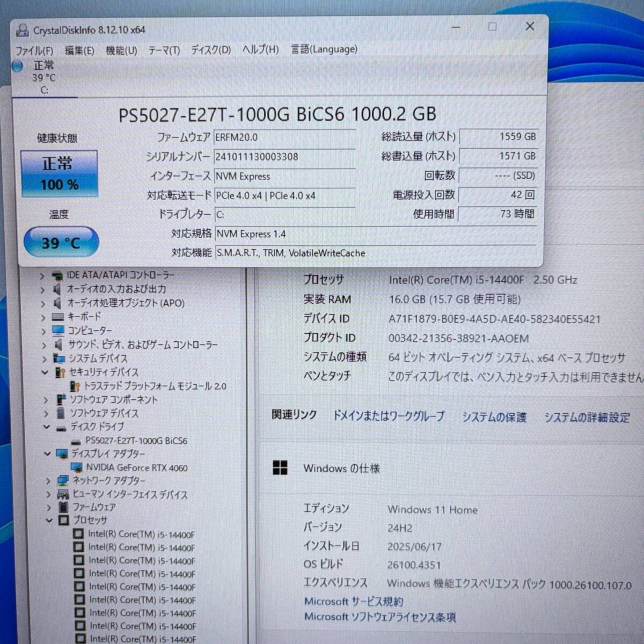Select PS5027-E27T-1000G BiCS6 in device tree

point(136,441)
